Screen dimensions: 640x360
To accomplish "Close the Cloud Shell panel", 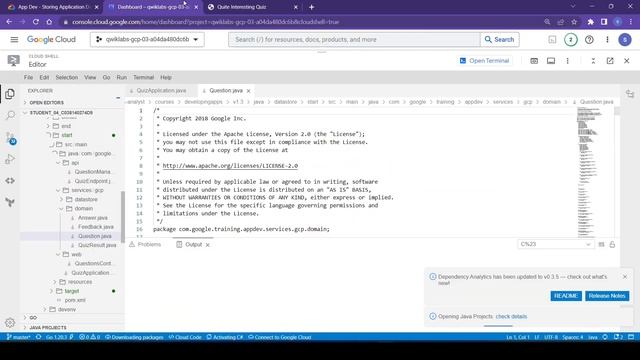I will point(627,61).
